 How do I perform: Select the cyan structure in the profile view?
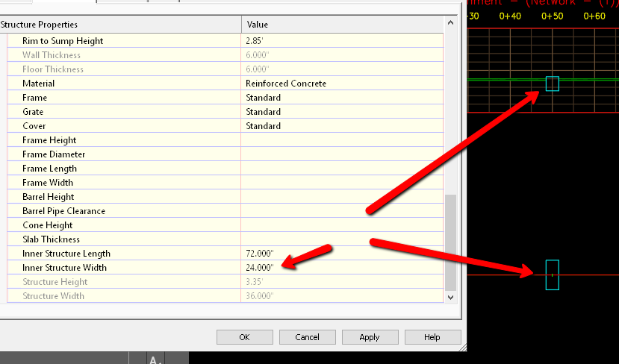[553, 84]
